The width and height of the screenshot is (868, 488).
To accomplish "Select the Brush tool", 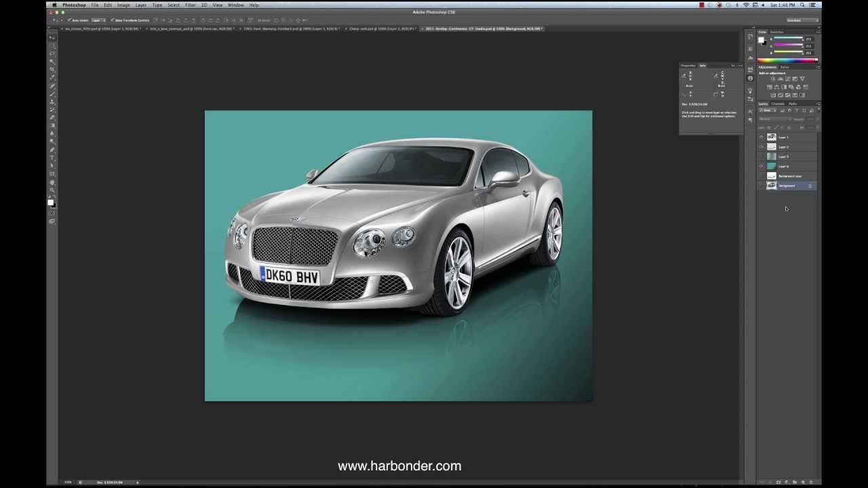I will 52,94.
